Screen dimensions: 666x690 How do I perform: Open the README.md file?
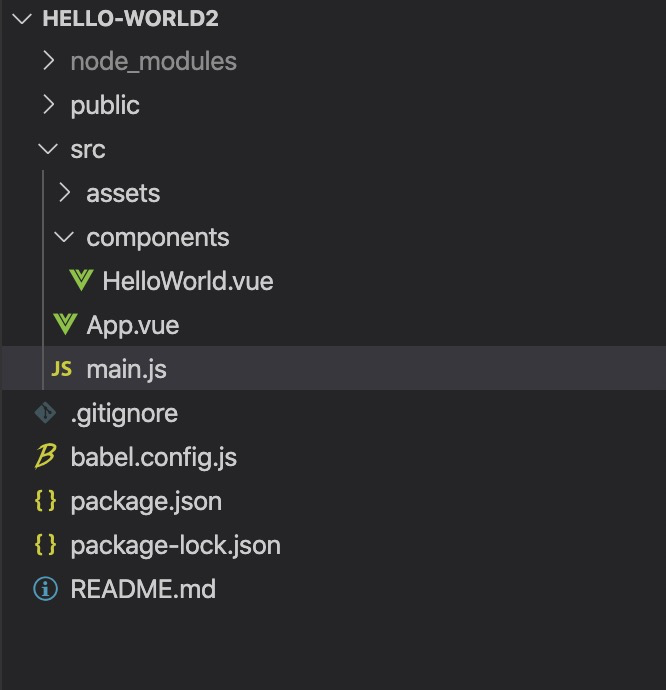143,589
